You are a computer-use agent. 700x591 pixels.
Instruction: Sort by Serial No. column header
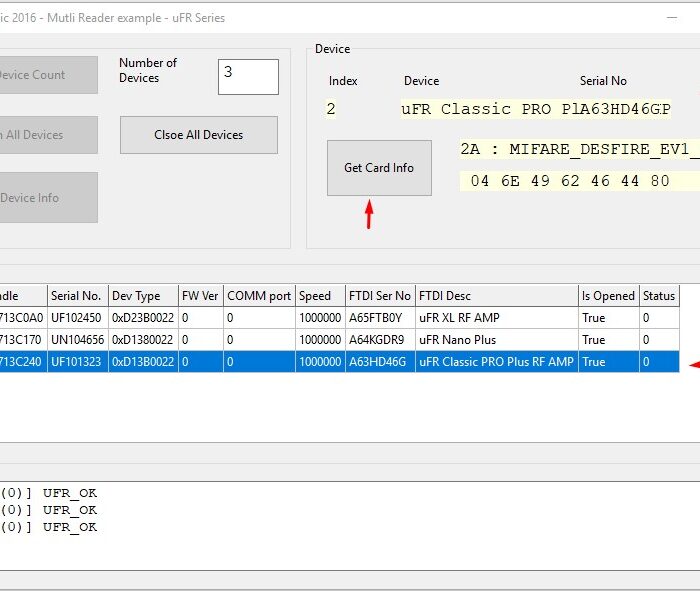tap(78, 296)
